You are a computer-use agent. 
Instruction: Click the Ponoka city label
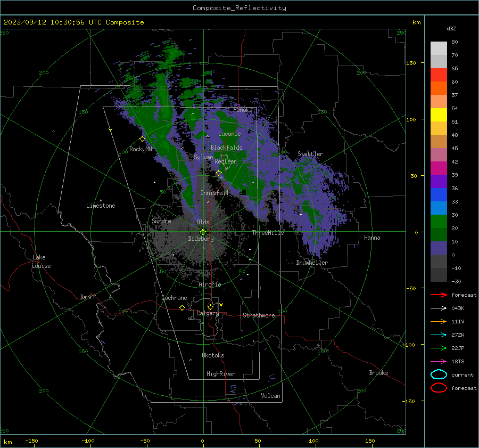click(x=243, y=110)
